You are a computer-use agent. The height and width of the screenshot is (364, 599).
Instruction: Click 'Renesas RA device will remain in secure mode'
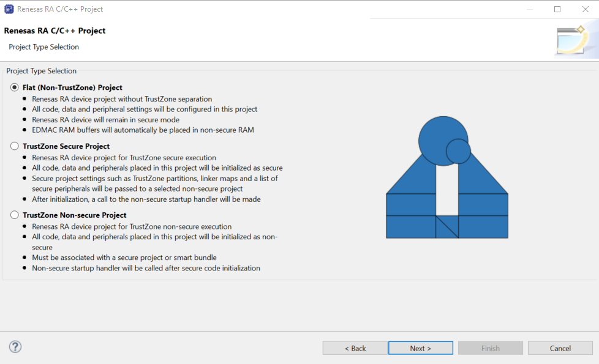pyautogui.click(x=105, y=119)
